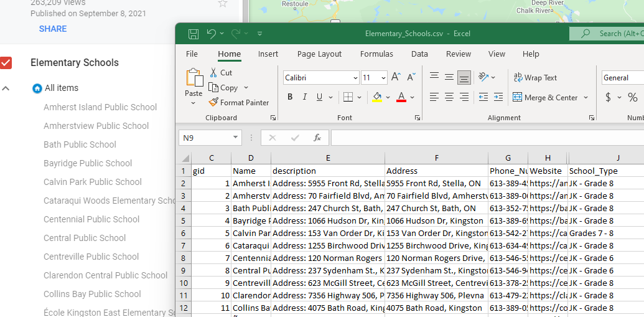Open the Alignment settings dialog launcher
This screenshot has width=644, height=317.
[592, 118]
